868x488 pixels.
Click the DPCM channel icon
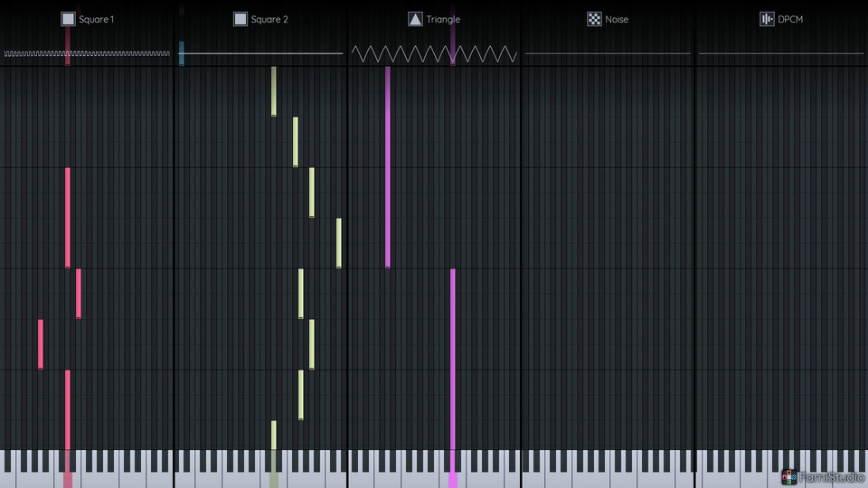point(767,19)
